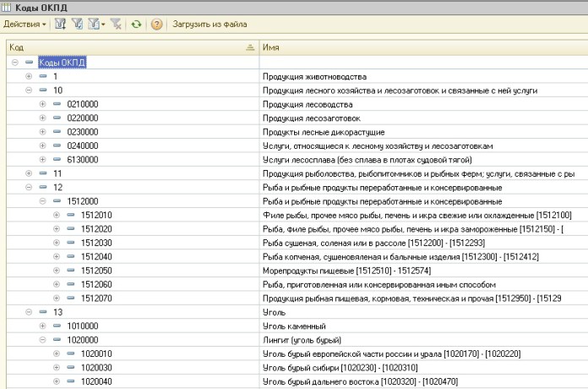This screenshot has height=389, width=588.
Task: Click the Коды ОКПД window title icon
Action: pos(7,7)
